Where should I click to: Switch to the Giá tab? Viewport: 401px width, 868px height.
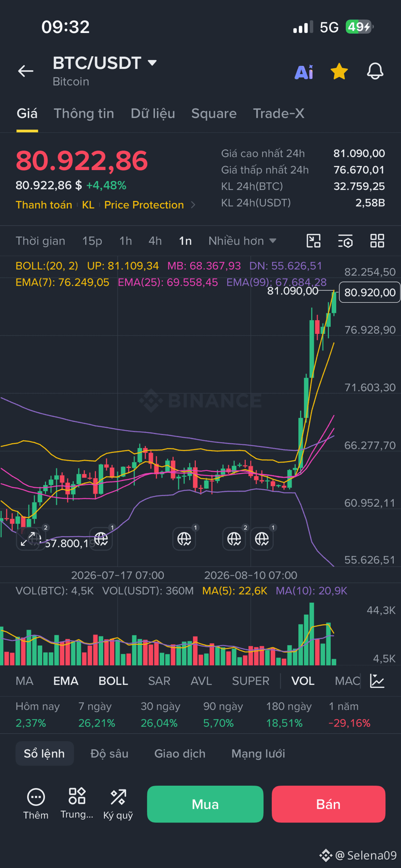pyautogui.click(x=27, y=113)
